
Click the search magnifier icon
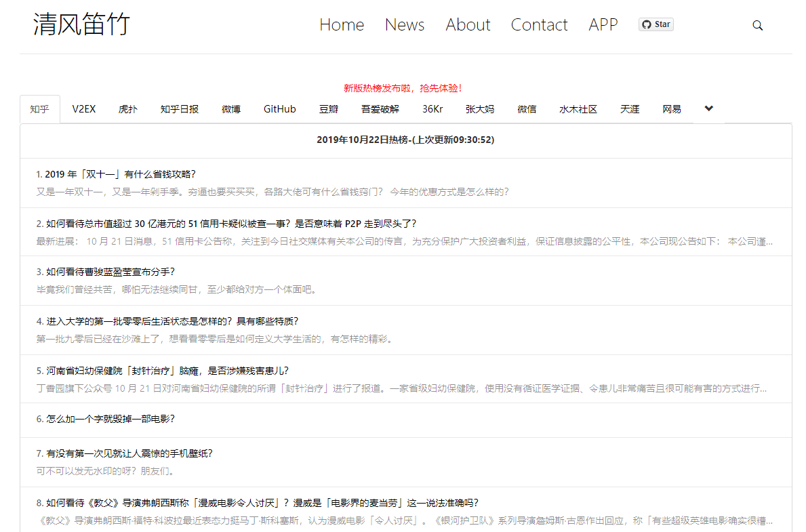tap(757, 25)
